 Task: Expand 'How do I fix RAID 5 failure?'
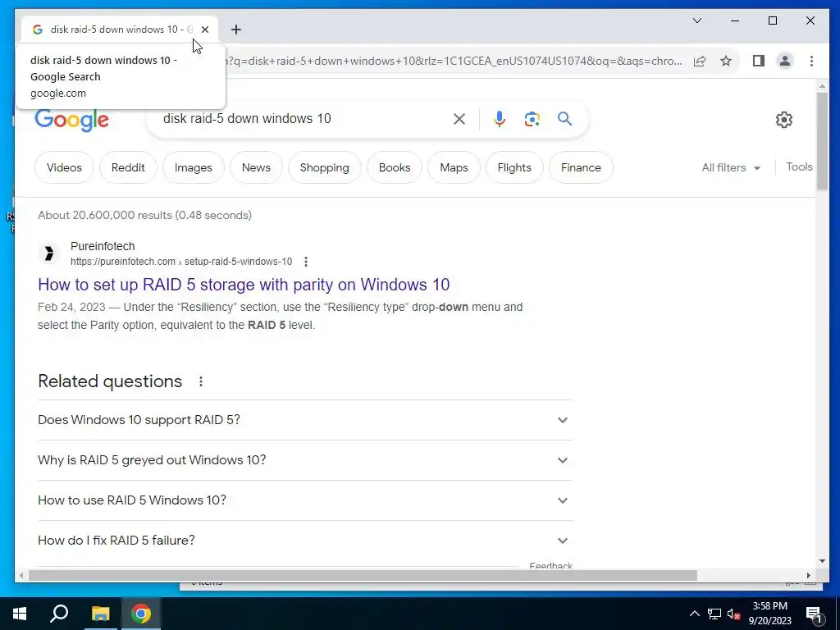pos(305,541)
